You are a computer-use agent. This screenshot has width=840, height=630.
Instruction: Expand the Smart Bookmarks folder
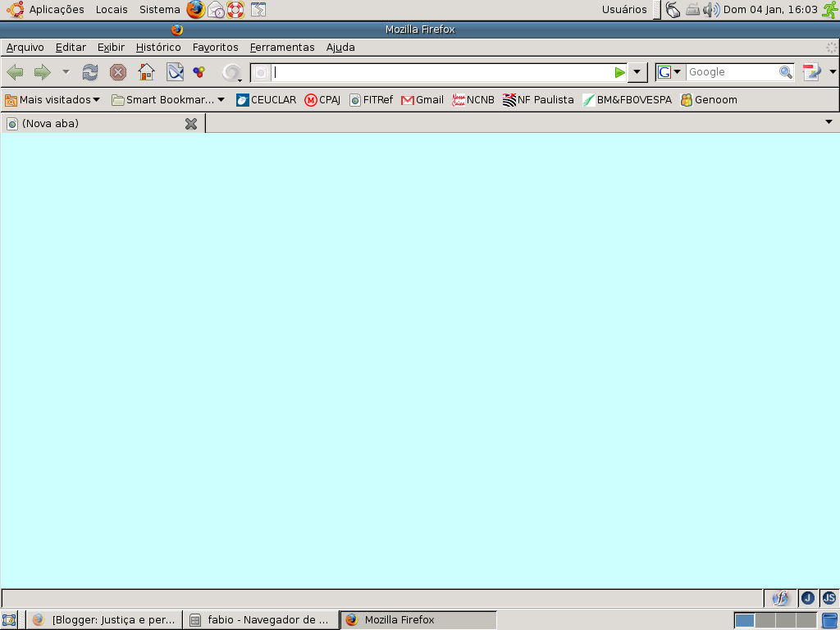[167, 99]
